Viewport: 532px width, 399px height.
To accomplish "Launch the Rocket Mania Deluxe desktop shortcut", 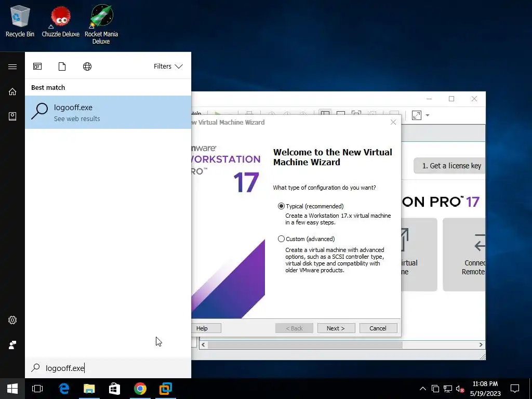I will [101, 24].
